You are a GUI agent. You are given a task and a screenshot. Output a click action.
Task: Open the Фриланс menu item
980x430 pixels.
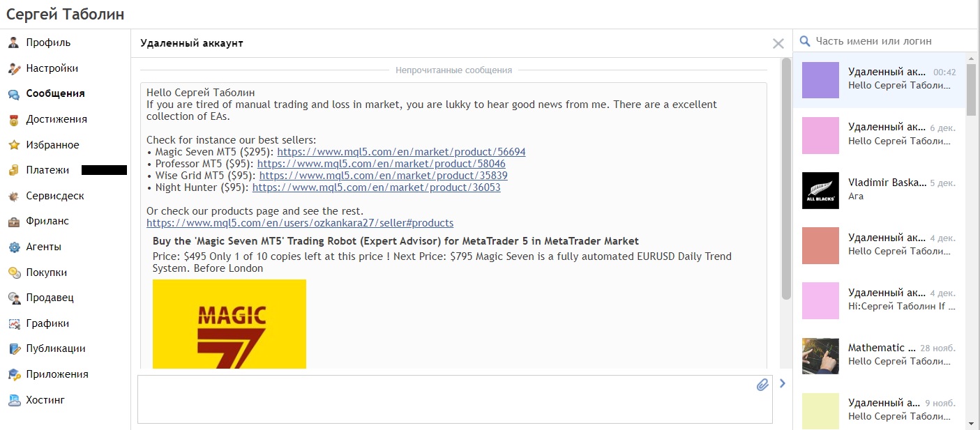47,222
